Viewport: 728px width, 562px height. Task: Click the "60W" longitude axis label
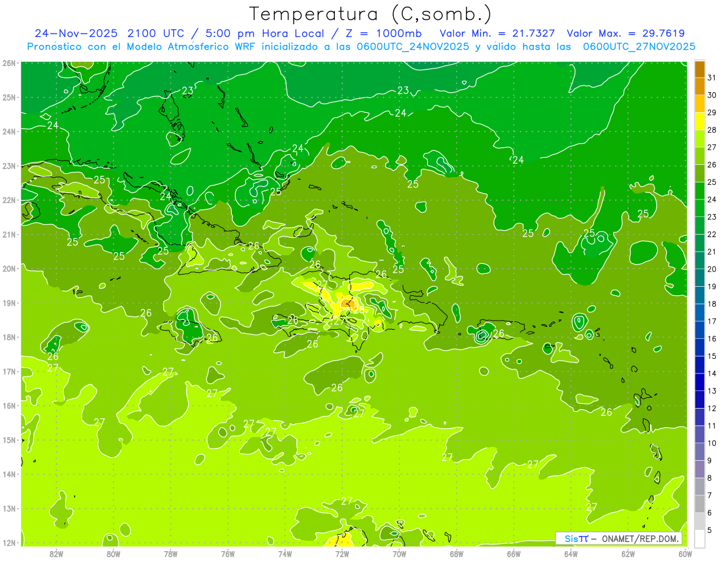[686, 554]
